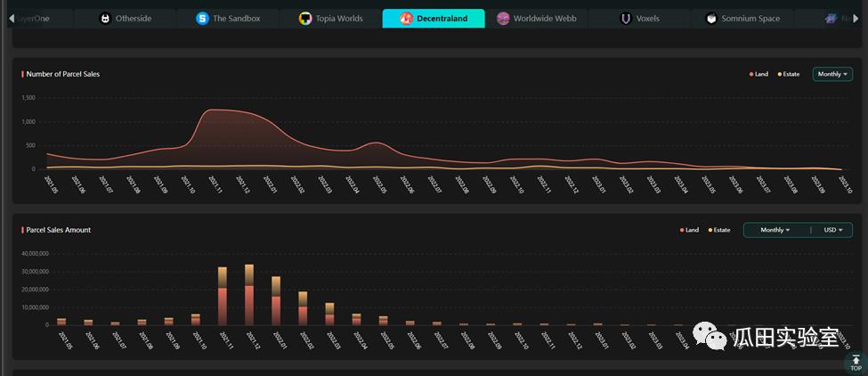
Task: Switch to the Voxels tab
Action: pos(639,19)
